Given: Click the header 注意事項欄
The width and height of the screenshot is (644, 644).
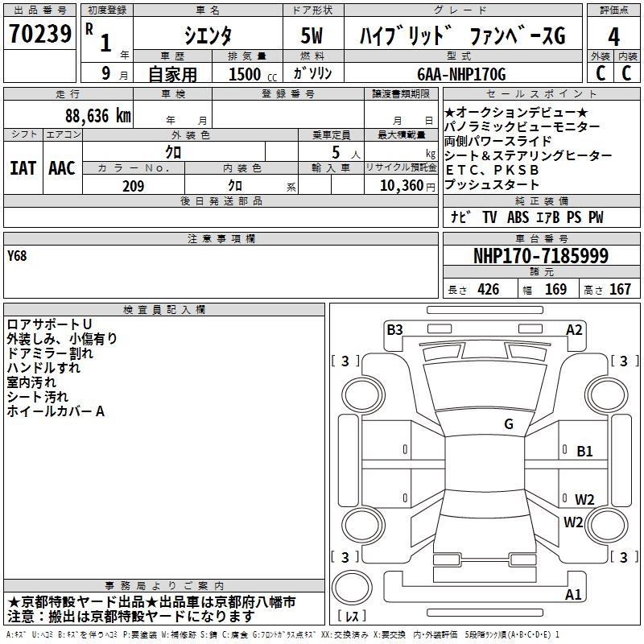Looking at the screenshot, I should point(221,238).
